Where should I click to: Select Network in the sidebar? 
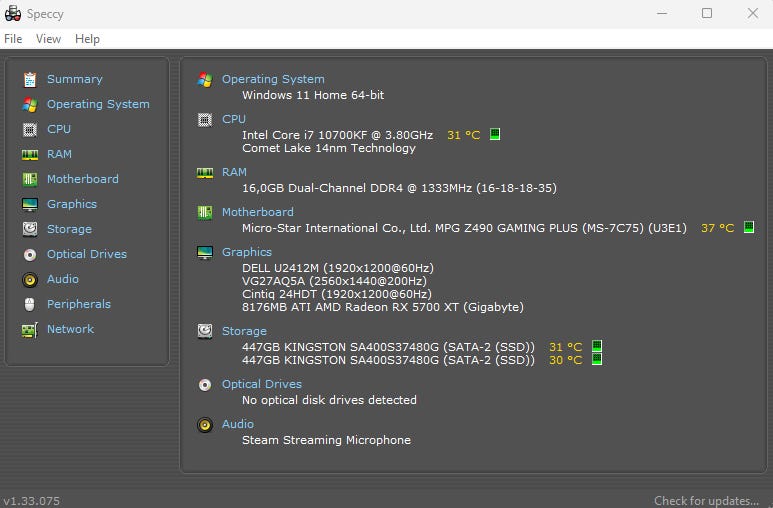coord(70,329)
